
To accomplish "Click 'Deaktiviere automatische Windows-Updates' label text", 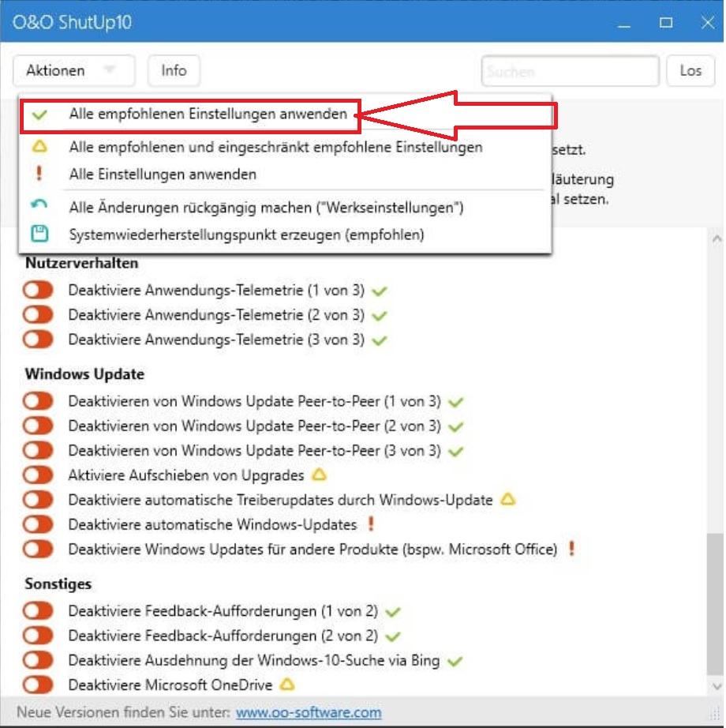I will (213, 524).
